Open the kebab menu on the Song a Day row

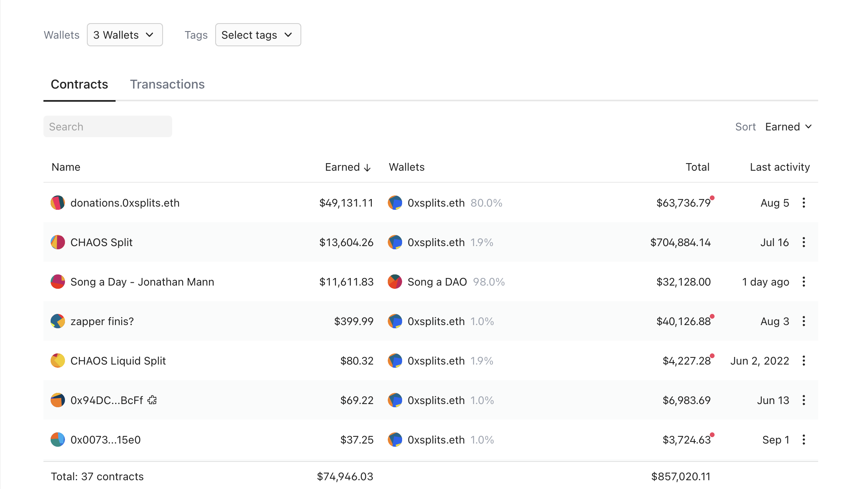804,282
